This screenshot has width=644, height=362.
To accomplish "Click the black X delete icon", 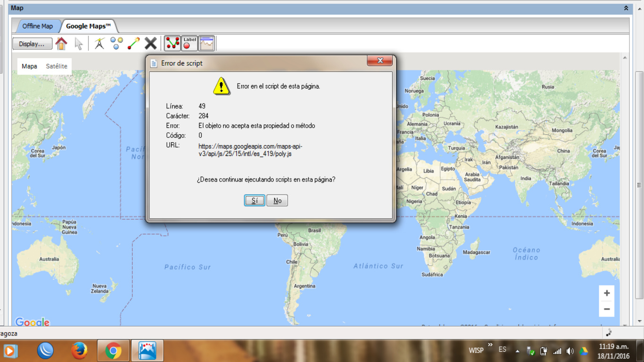I will [151, 43].
